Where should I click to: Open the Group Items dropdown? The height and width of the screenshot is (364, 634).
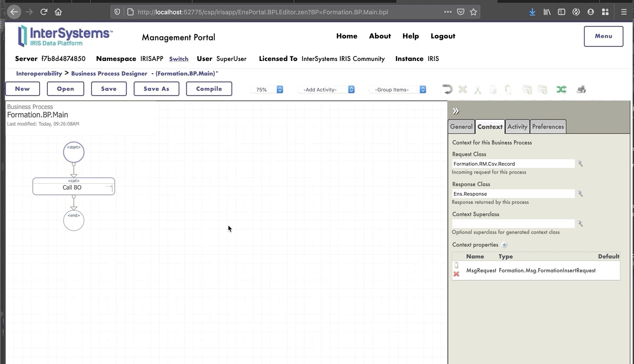click(x=398, y=90)
